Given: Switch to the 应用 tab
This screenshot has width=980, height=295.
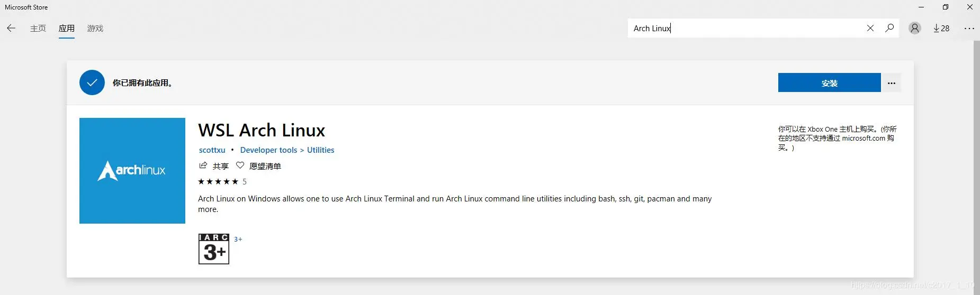Looking at the screenshot, I should point(67,29).
